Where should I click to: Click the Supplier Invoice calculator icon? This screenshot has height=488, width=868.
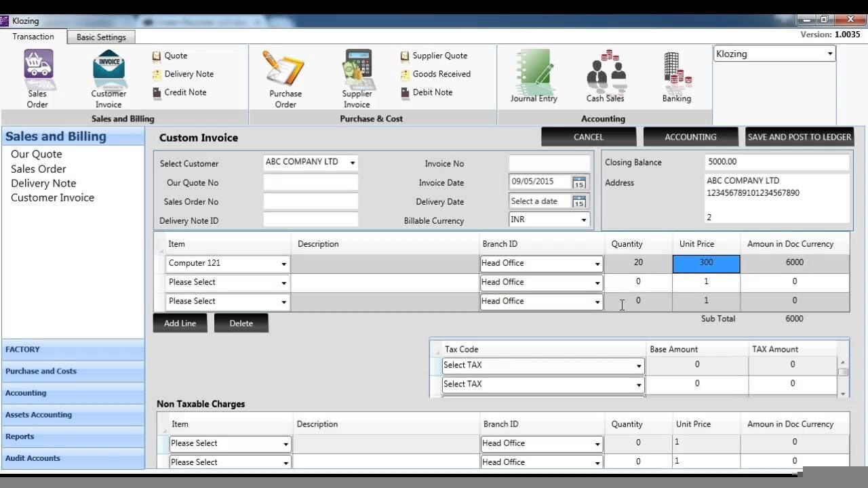357,66
